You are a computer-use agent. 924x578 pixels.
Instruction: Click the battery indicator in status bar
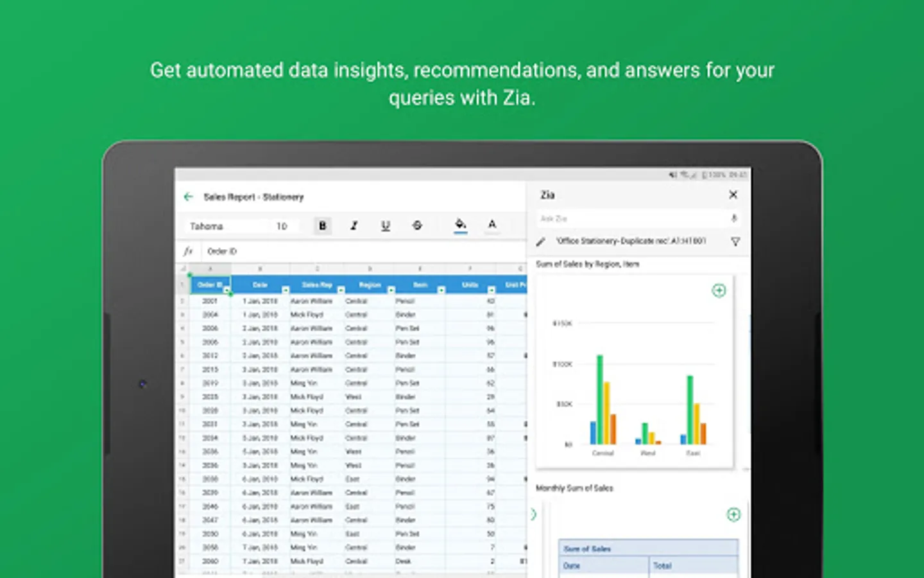[x=705, y=175]
